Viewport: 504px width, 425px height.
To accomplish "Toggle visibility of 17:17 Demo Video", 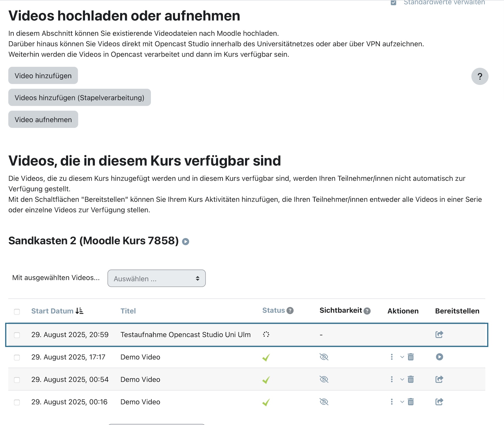I will click(324, 357).
